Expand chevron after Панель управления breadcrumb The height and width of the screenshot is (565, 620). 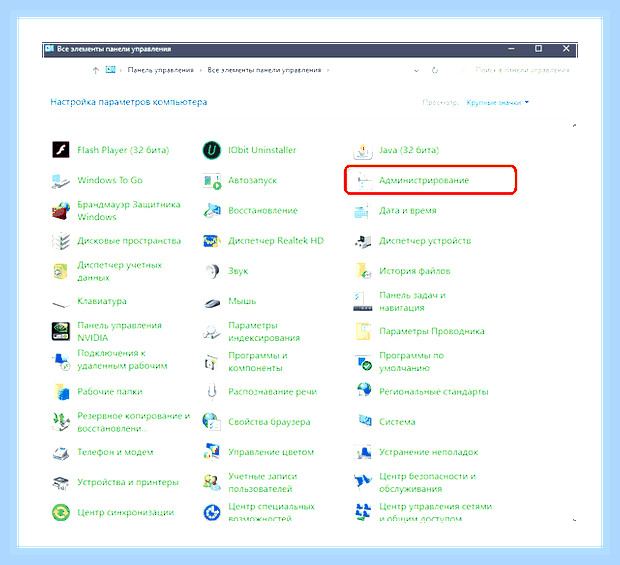click(x=200, y=70)
